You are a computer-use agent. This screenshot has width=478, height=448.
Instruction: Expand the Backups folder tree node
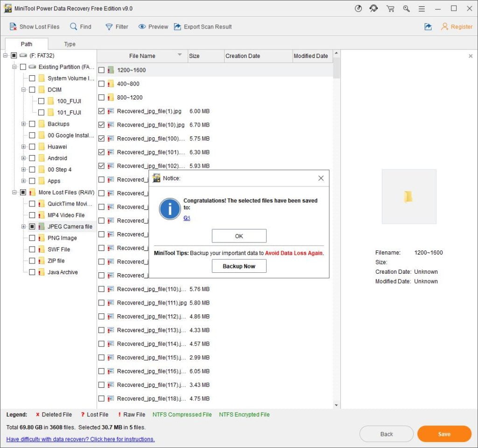pos(23,124)
